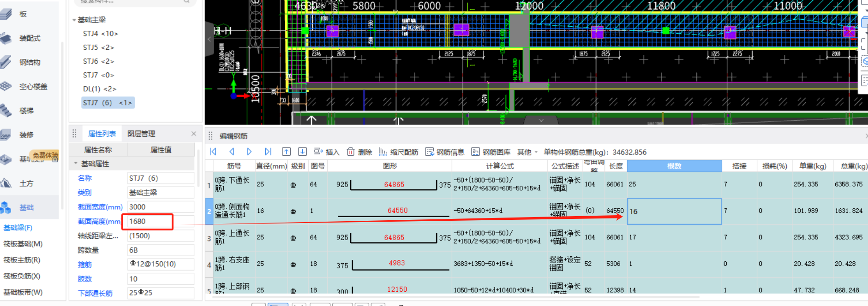Edit 截面宽度 value 3000
The image size is (868, 306).
click(x=161, y=207)
